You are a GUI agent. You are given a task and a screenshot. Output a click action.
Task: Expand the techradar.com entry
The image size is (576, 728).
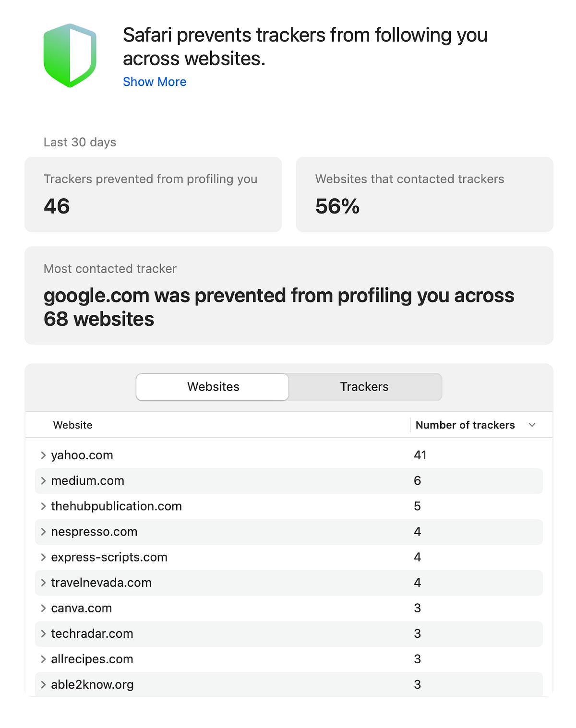(42, 633)
